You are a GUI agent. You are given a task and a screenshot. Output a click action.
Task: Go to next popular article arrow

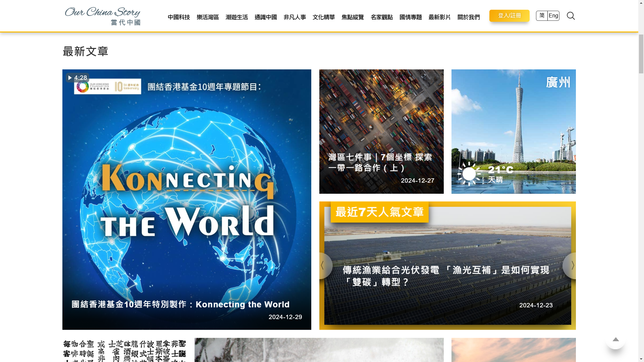click(x=572, y=266)
